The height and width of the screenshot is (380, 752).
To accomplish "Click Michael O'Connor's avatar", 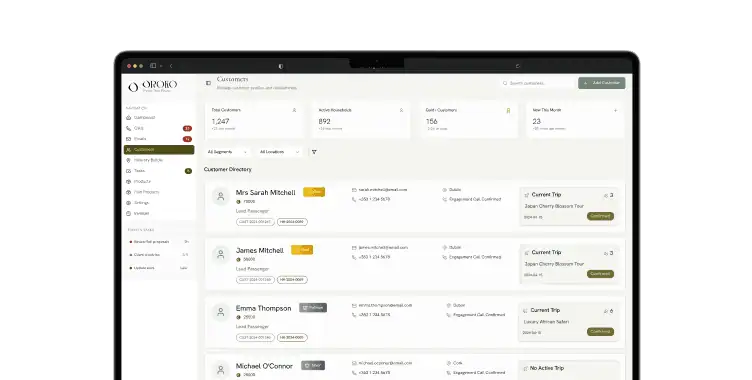I will pyautogui.click(x=221, y=370).
